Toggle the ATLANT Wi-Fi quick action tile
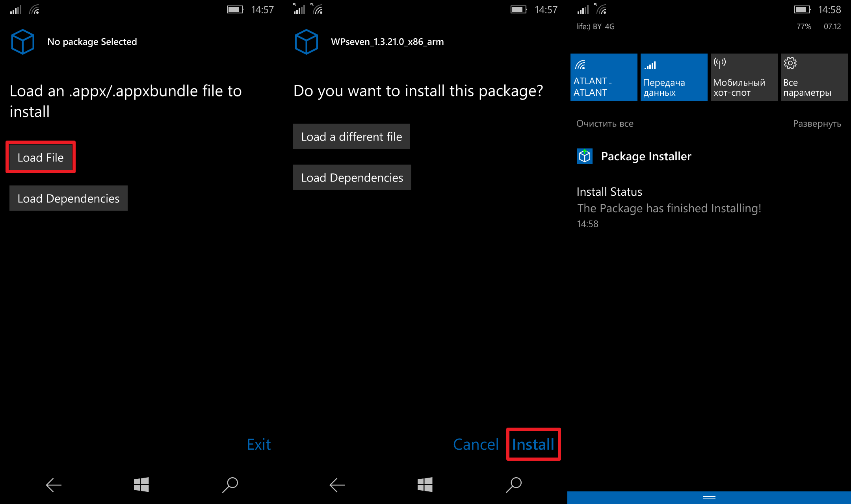Screen dimensions: 851x504 pos(604,77)
